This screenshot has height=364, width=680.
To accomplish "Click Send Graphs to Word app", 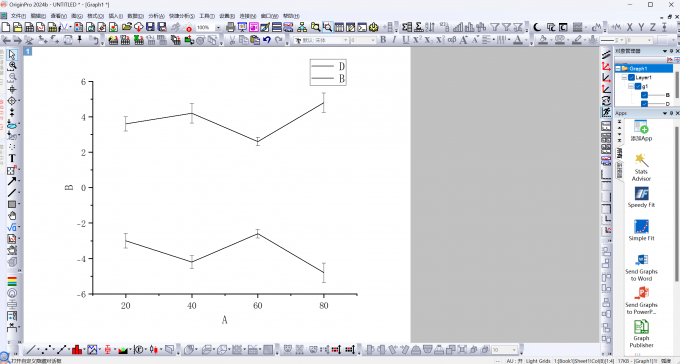I will click(641, 267).
